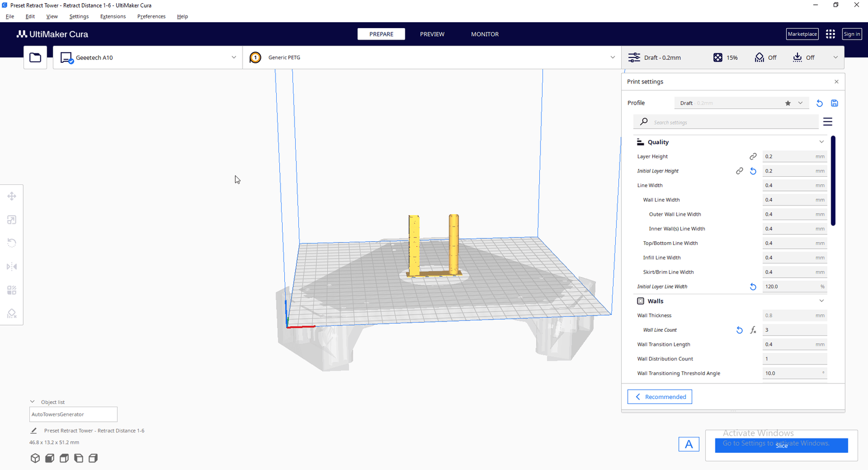Click the Recommended button
Screen dimensions: 868x470
pos(660,397)
